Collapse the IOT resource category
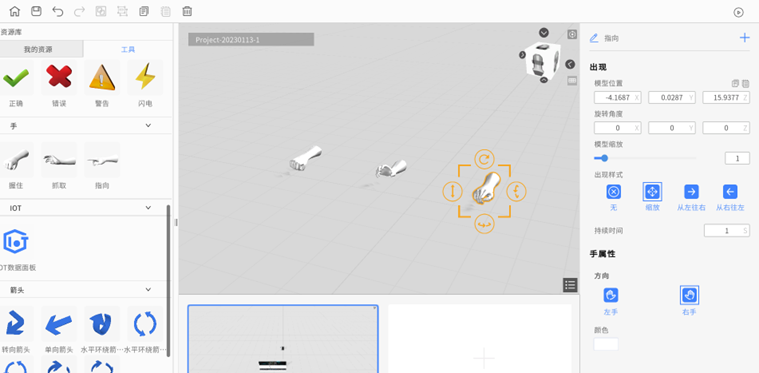 (148, 208)
